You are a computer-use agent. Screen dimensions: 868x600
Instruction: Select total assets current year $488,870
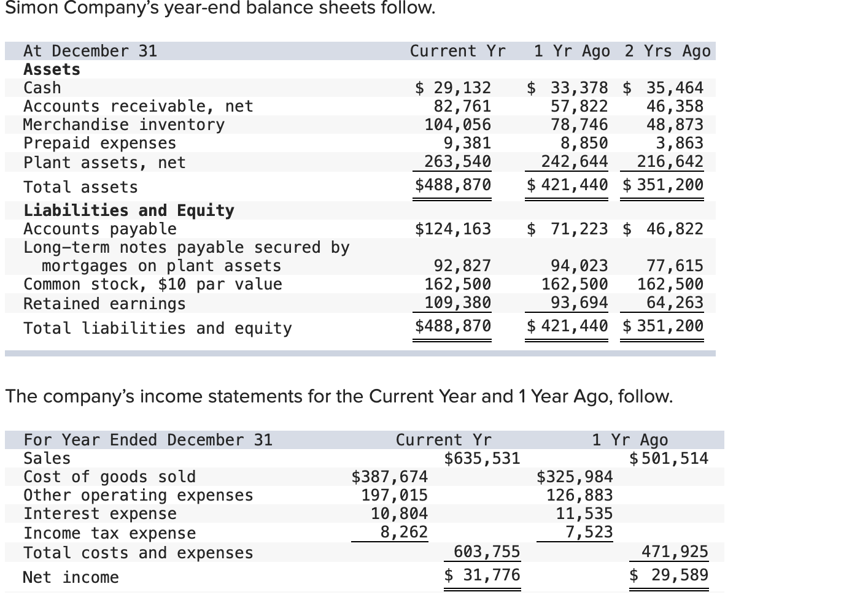[453, 185]
